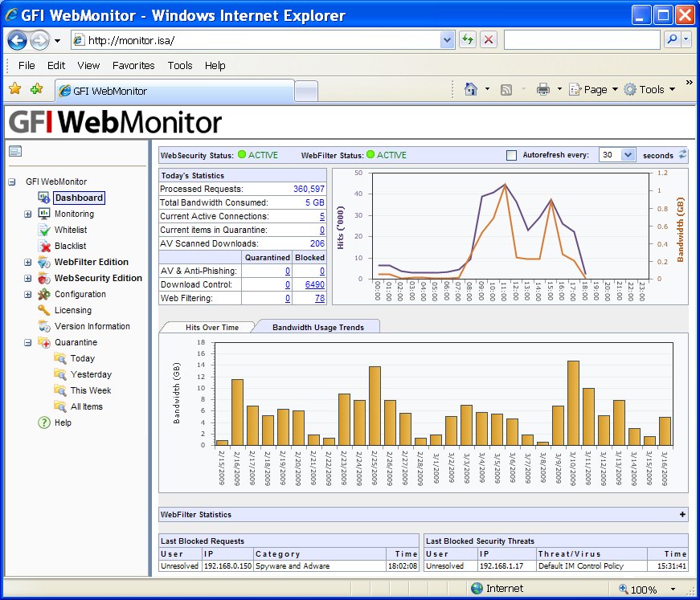Open Download Control blocked 6490 link
The height and width of the screenshot is (600, 700).
coord(315,284)
